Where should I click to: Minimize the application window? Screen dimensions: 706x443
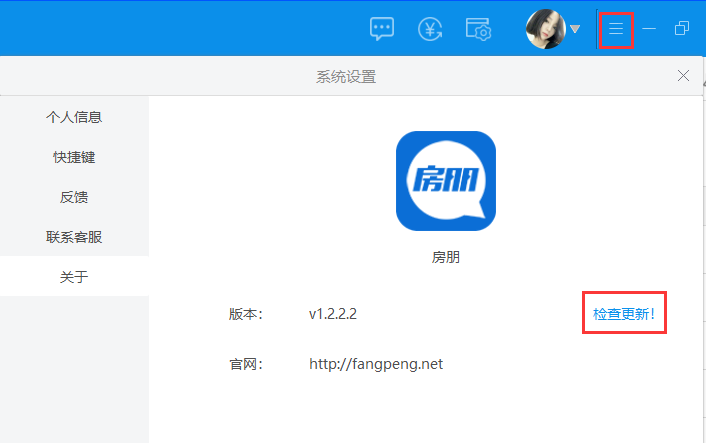[649, 29]
